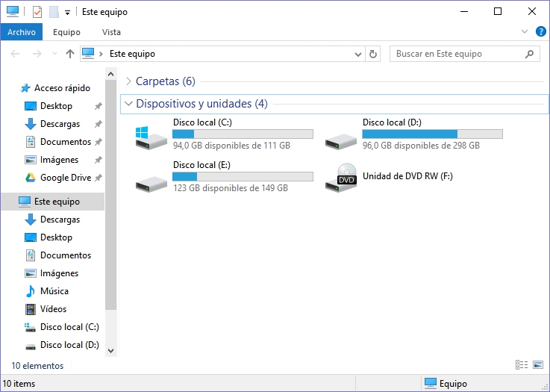Click '10 elementos' in the status bar
Screen dimensions: 550x392
37,366
